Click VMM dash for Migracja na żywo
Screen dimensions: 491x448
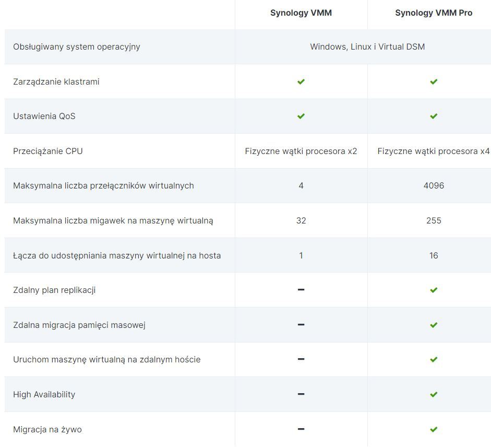[301, 429]
